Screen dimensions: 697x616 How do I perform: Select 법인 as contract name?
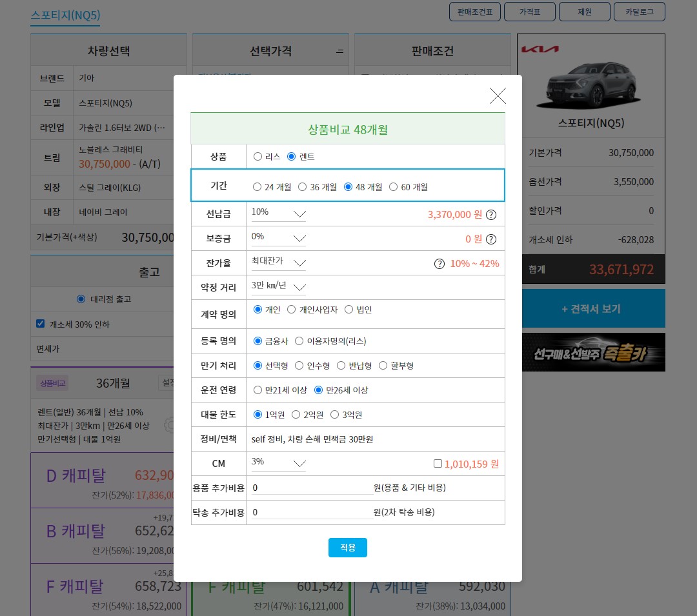point(348,309)
